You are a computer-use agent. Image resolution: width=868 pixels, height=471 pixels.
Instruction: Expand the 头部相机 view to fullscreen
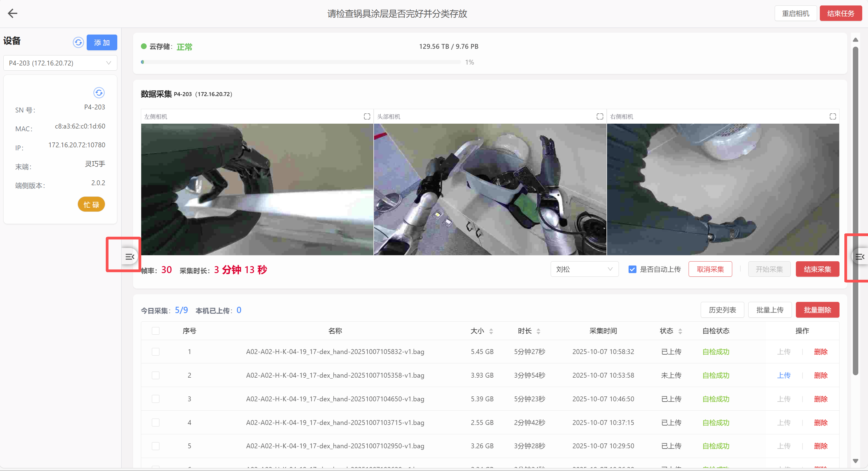(599, 117)
